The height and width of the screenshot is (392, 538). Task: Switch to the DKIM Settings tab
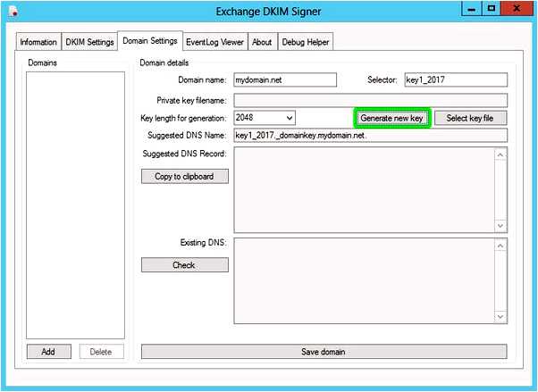point(89,42)
